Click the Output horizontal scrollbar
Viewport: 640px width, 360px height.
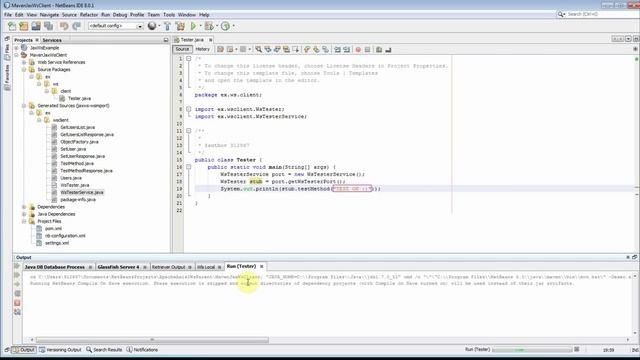click(152, 340)
